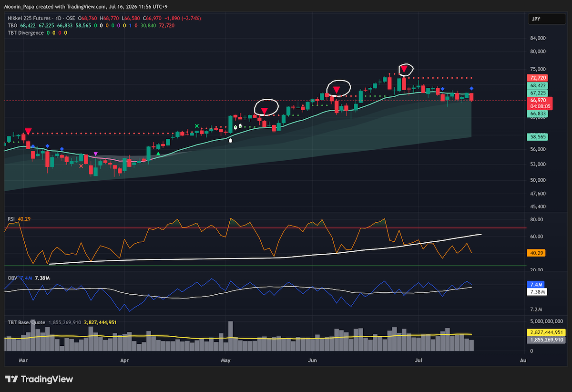Click the TBT Base/Quote volume legend
Image resolution: width=572 pixels, height=392 pixels.
coord(26,322)
